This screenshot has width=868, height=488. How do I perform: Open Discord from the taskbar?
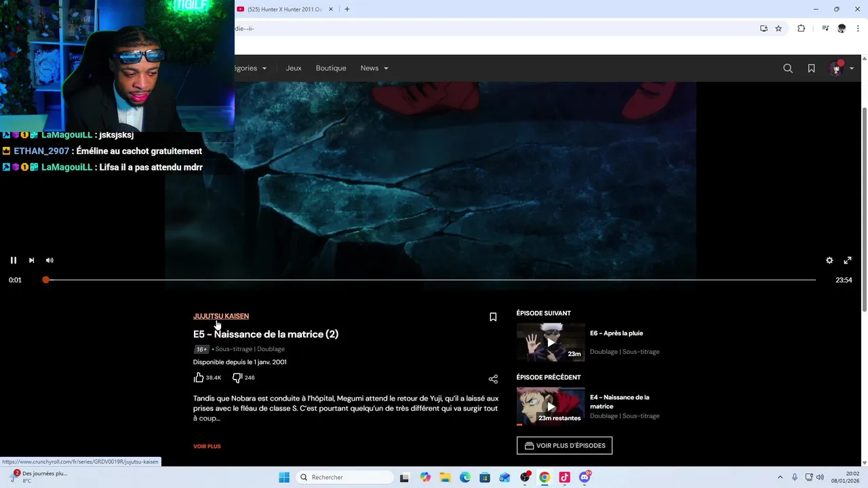[x=585, y=477]
